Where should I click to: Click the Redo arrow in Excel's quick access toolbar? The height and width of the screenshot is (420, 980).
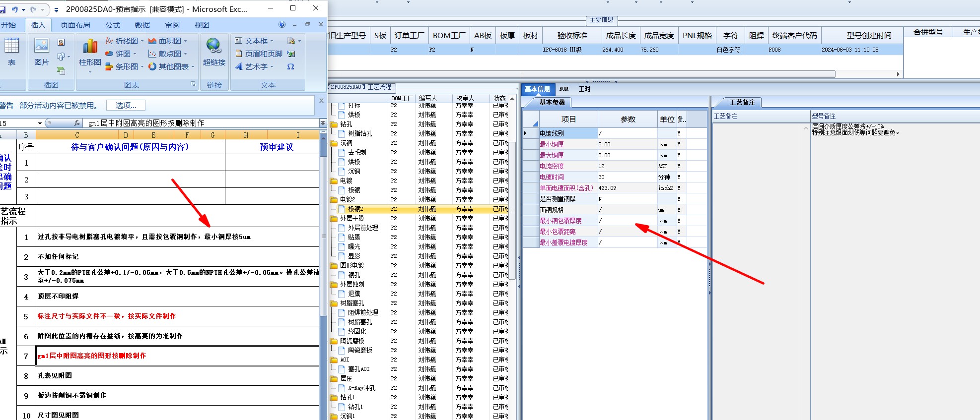[x=33, y=9]
